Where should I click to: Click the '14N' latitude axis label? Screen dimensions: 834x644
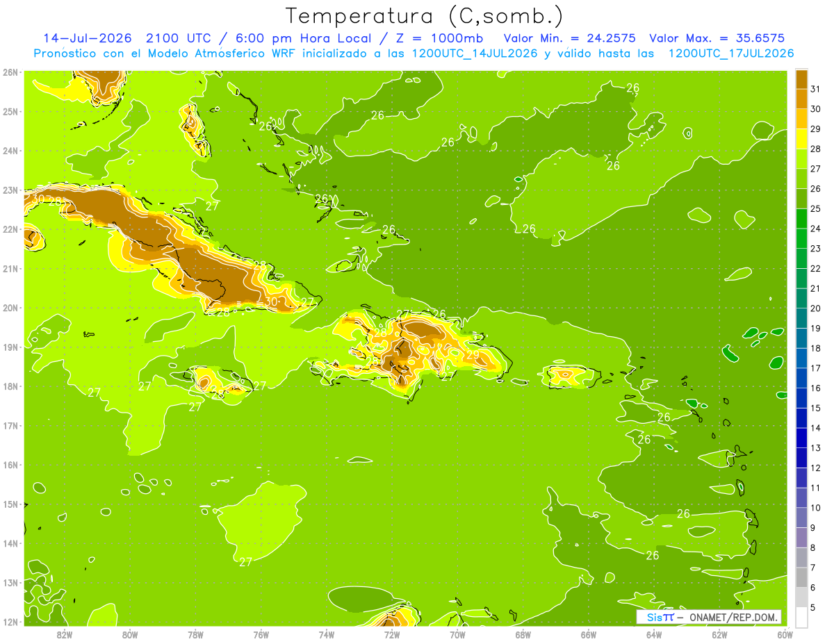(x=10, y=543)
